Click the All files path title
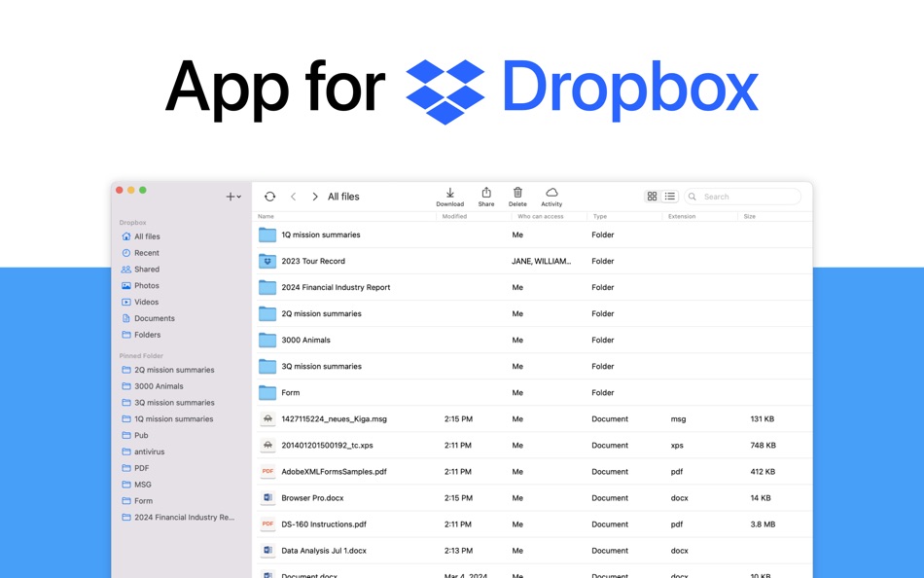This screenshot has height=578, width=924. click(x=343, y=197)
